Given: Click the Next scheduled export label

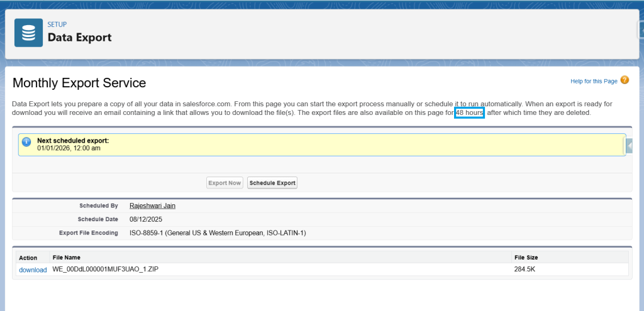Looking at the screenshot, I should (73, 141).
